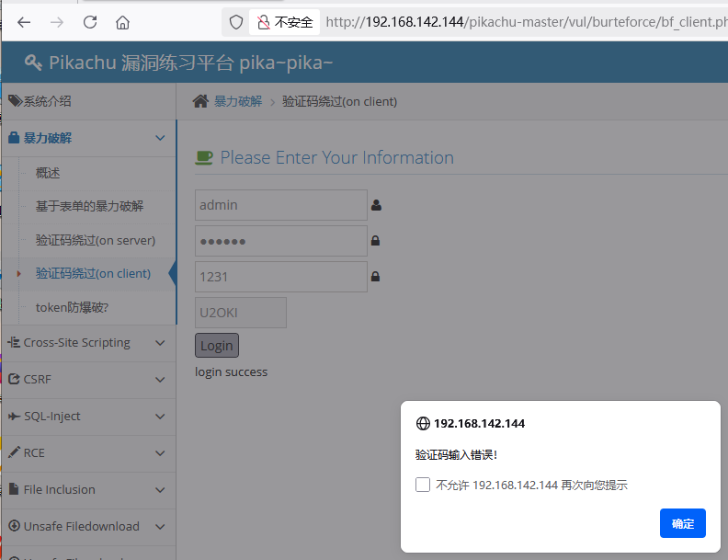The height and width of the screenshot is (560, 728).
Task: Click the SQL-Inject plane icon
Action: tap(15, 416)
